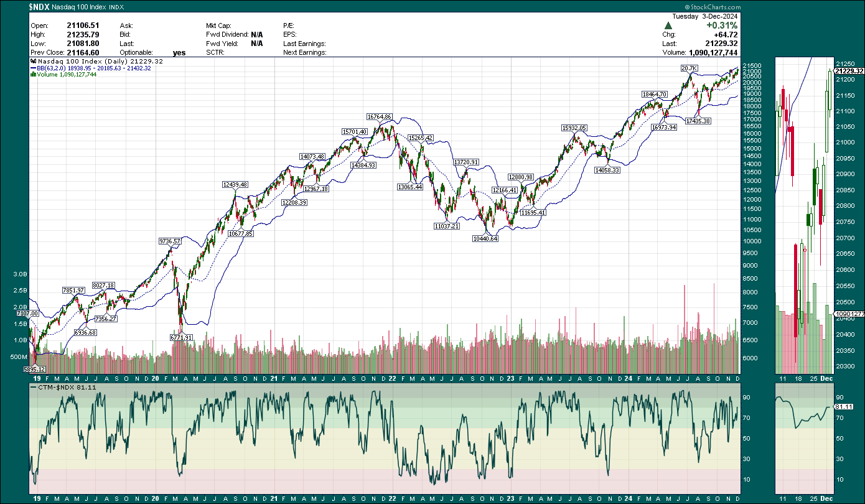Click the peak label '16764.86'
865x504 pixels.
pos(379,116)
